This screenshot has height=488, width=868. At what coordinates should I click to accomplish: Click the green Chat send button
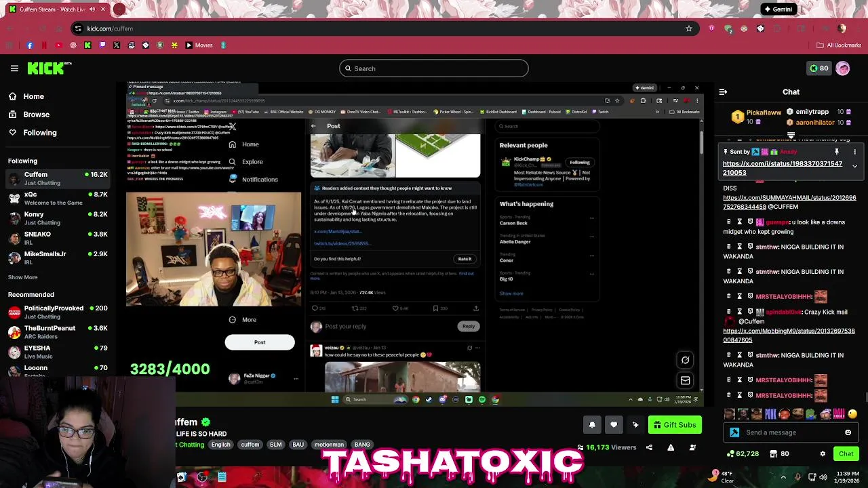846,453
